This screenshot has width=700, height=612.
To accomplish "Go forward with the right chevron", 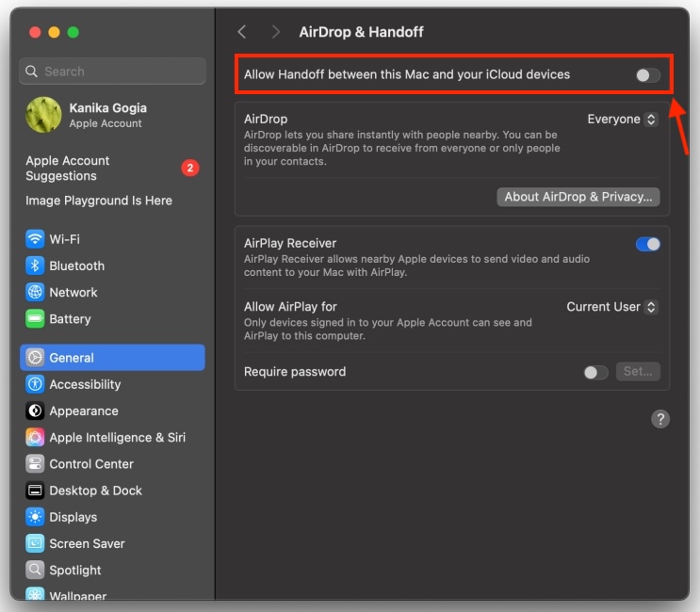I will 275,32.
